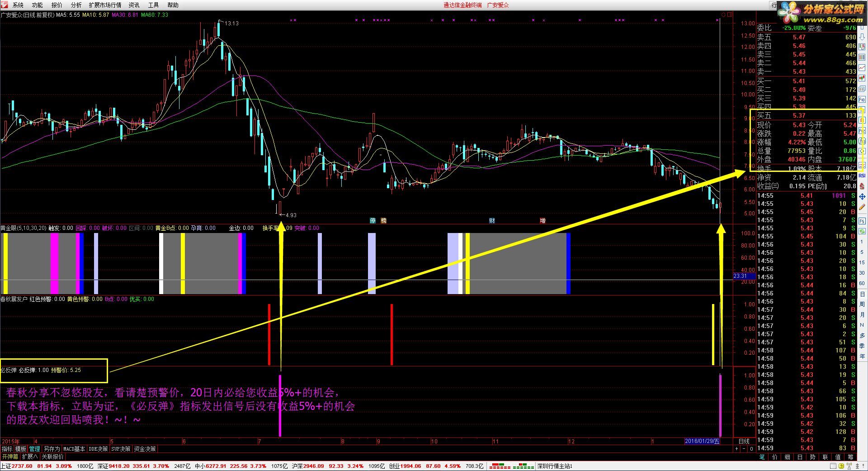Select the 月 monthly period
Viewport: 868px width, 471px height.
(862, 314)
